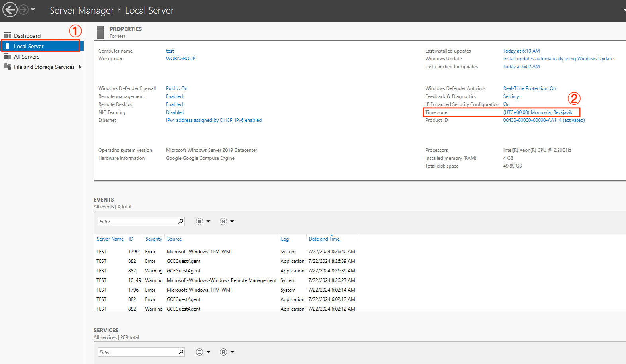Click Remote Desktop Enabled link
The width and height of the screenshot is (626, 364).
[174, 104]
